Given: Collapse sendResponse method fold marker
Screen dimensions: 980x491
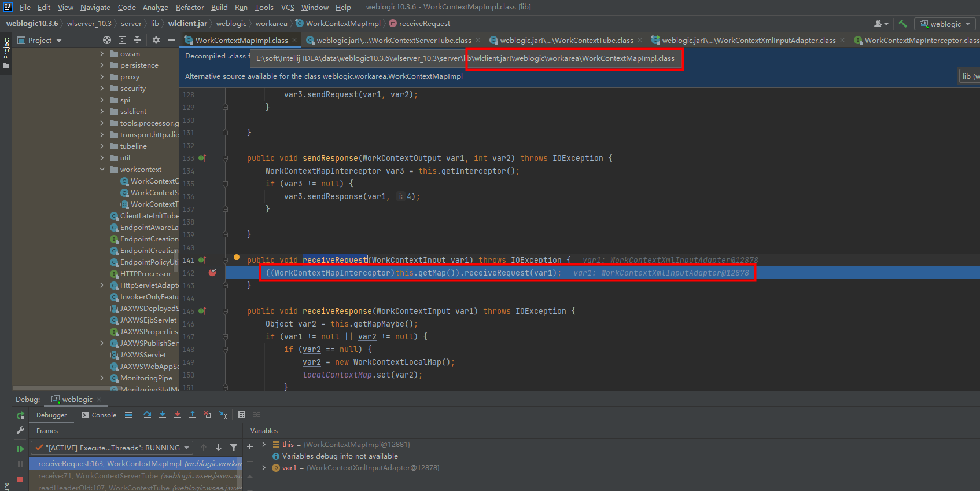Looking at the screenshot, I should 225,158.
